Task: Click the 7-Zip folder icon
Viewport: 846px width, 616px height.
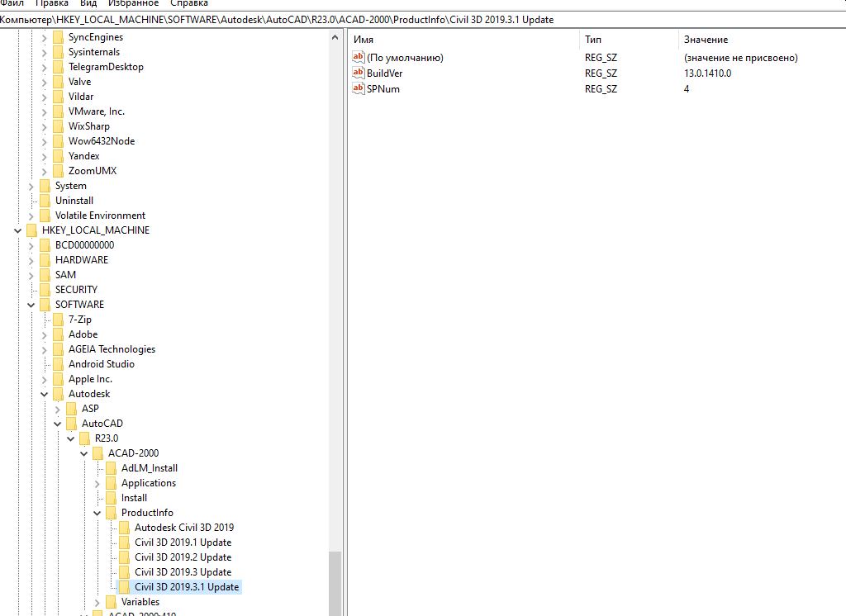Action: [x=59, y=320]
